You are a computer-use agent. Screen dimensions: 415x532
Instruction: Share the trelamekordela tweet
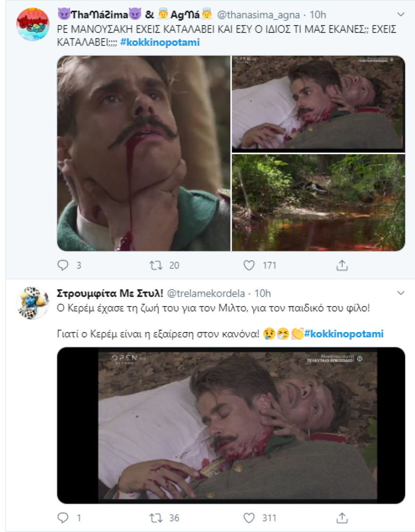[x=342, y=518]
